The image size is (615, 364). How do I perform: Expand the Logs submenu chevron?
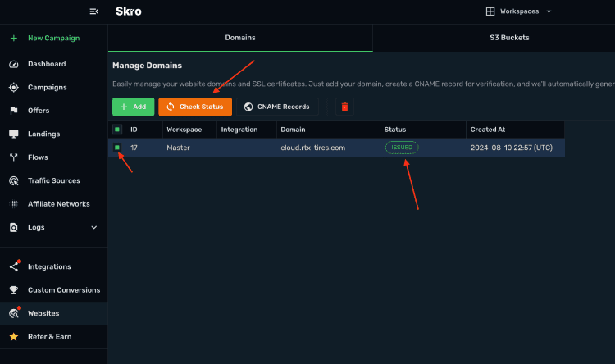(94, 227)
